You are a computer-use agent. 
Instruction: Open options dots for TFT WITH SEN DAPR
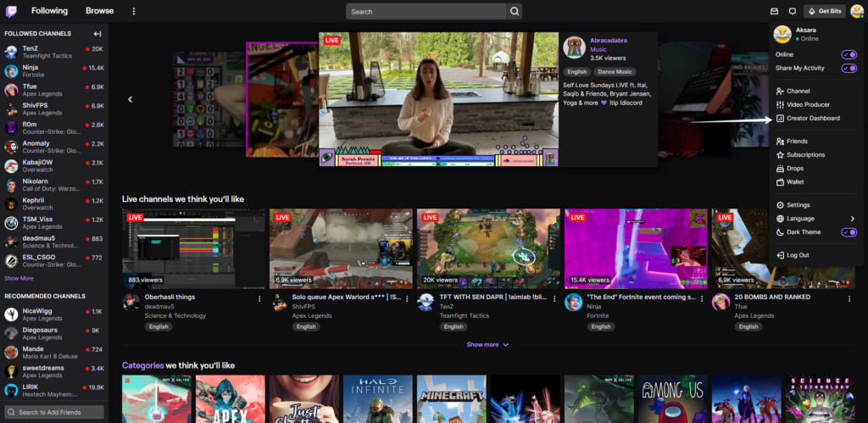point(554,298)
